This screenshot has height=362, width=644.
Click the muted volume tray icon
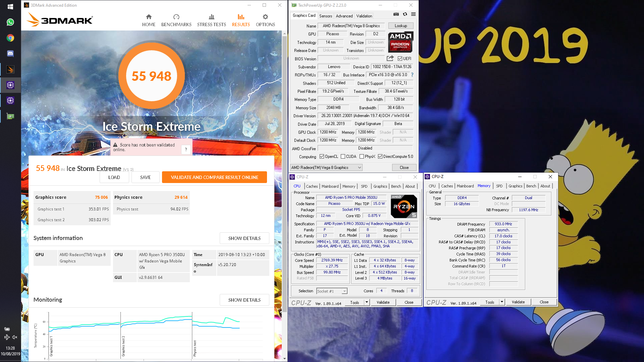tap(15, 337)
